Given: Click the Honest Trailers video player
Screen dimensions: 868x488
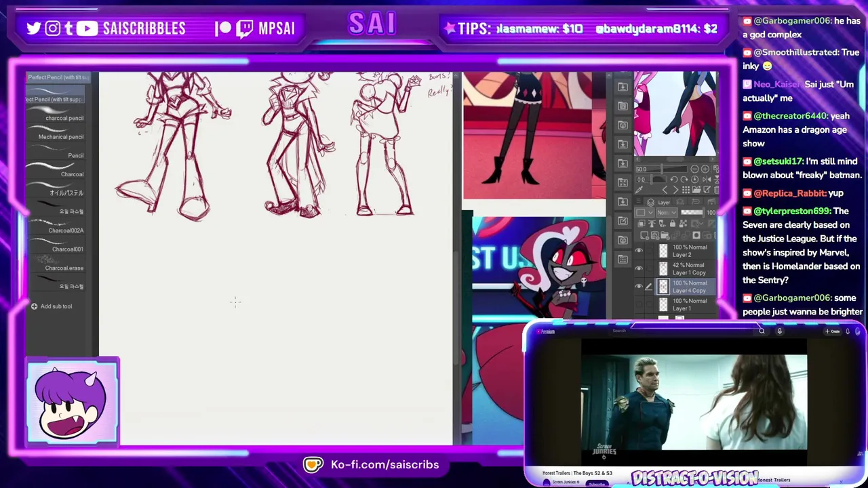Looking at the screenshot, I should click(x=694, y=403).
